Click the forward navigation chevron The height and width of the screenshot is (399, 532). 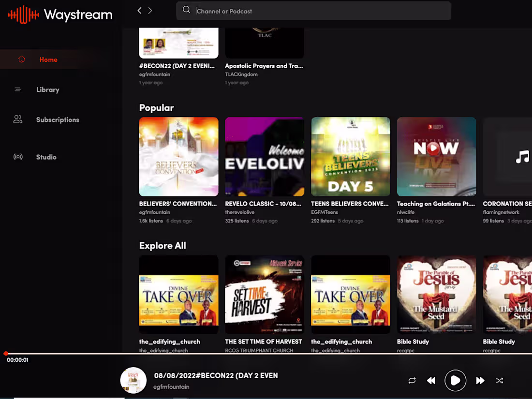coord(150,10)
